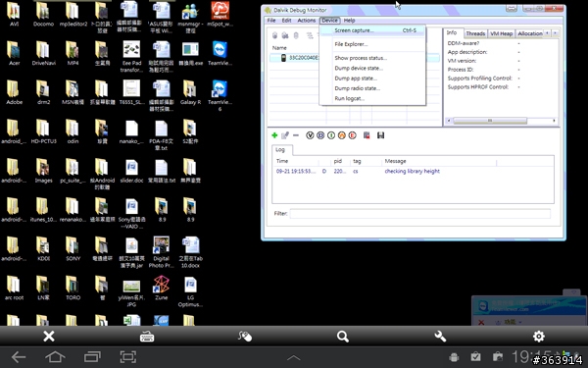Tap the TeamViewer keyboard icon in bottom bar
The height and width of the screenshot is (368, 588).
coord(147,337)
